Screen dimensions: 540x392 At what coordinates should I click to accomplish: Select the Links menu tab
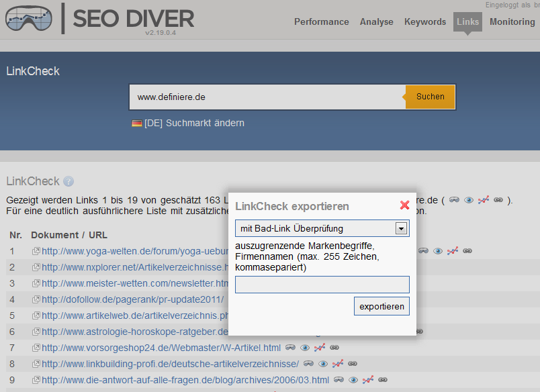point(467,21)
